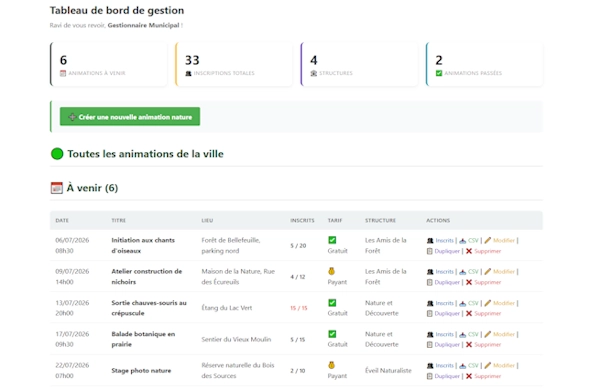Click the building icon in the Structures card

coord(313,73)
